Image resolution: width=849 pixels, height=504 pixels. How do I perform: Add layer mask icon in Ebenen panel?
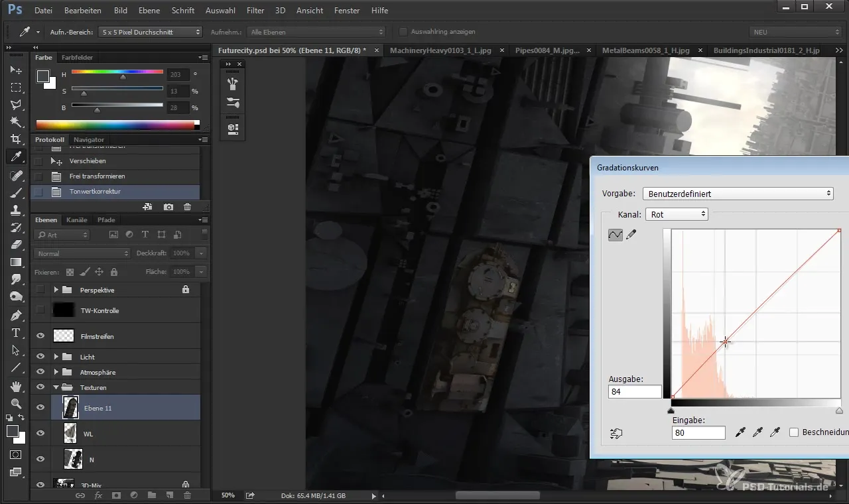pyautogui.click(x=116, y=495)
